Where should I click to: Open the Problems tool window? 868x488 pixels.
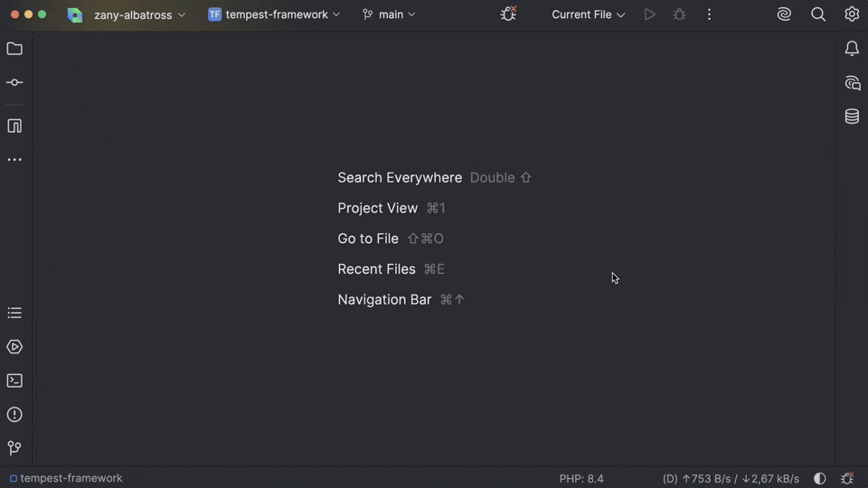[x=14, y=415]
